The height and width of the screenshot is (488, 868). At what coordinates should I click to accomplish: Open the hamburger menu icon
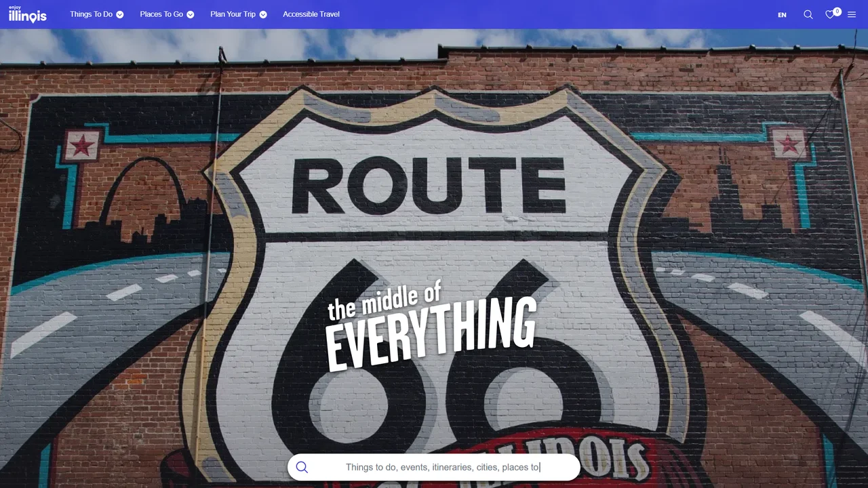coord(852,14)
